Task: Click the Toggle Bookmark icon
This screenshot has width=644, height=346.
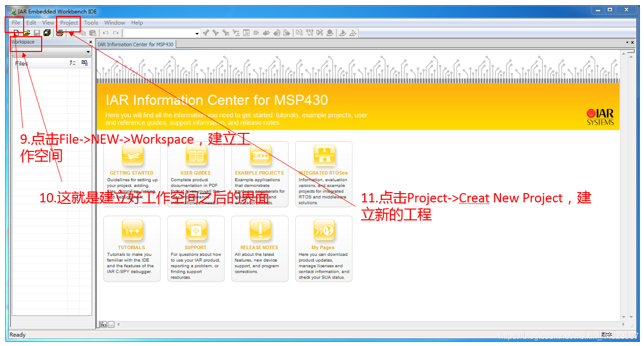Action: 256,33
